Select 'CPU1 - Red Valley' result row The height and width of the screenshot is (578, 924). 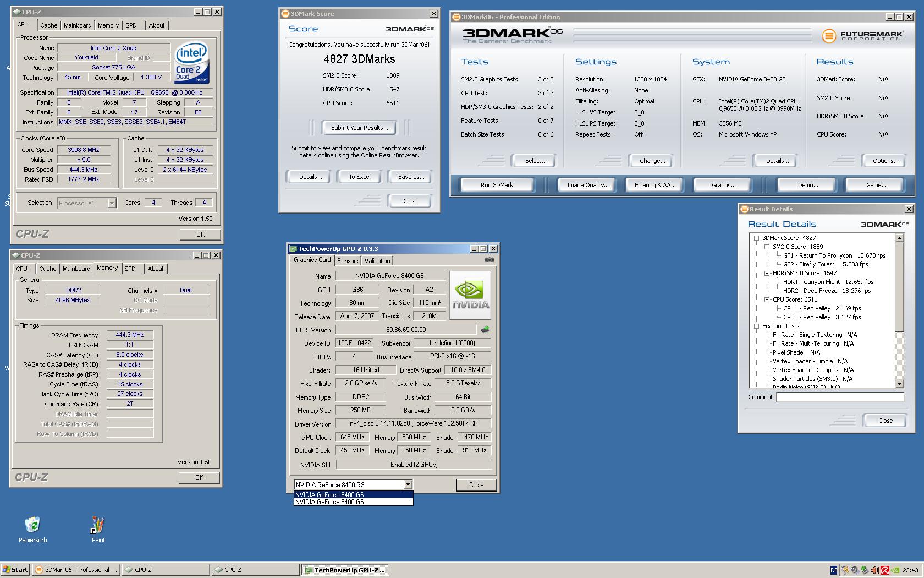tap(822, 308)
